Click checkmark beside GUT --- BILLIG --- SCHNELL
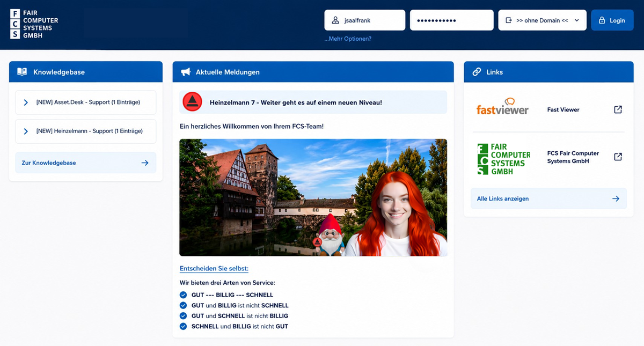 (184, 295)
